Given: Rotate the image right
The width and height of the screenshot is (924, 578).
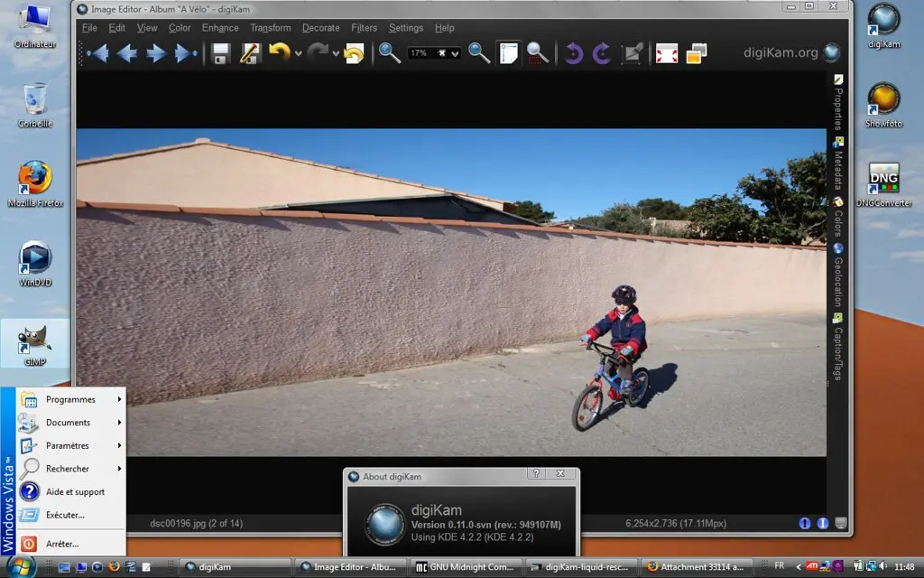Looking at the screenshot, I should pos(602,54).
